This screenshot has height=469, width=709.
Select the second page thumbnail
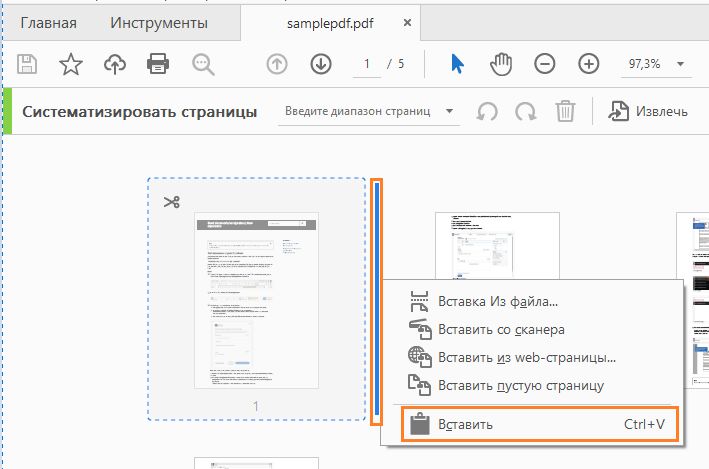tap(497, 245)
